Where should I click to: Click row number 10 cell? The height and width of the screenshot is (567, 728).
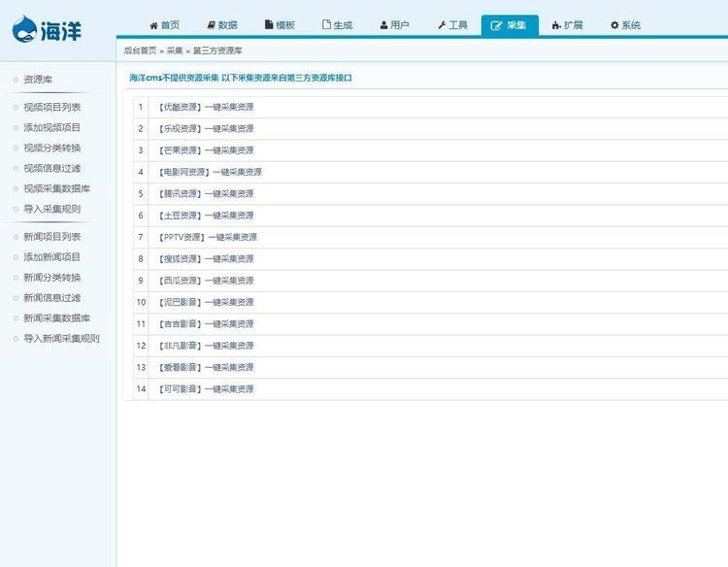(141, 302)
